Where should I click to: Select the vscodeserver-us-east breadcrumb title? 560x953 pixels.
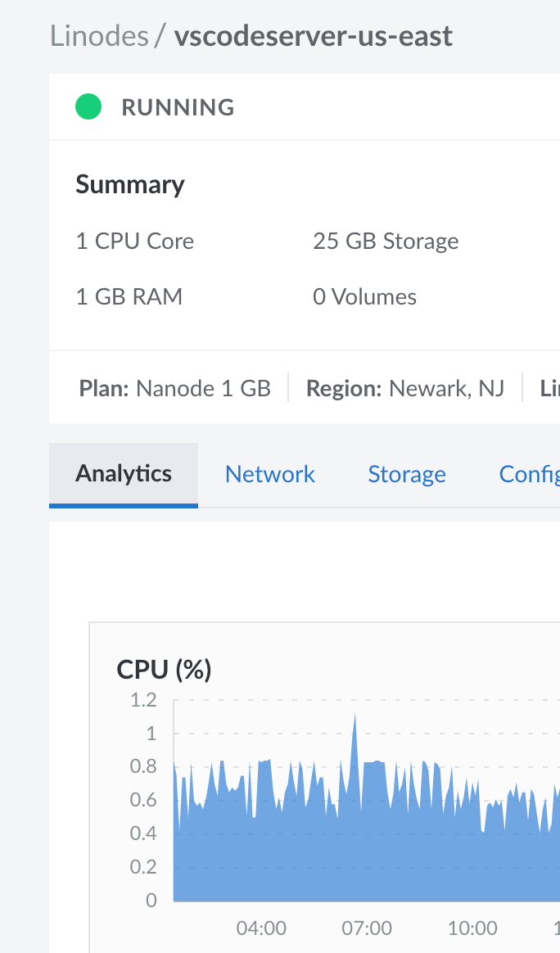(313, 37)
